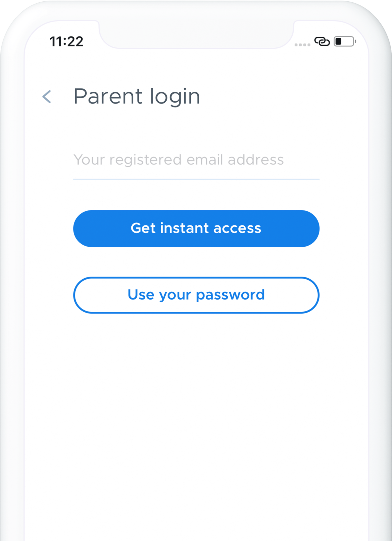This screenshot has height=541, width=392.
Task: Click the Parent login heading
Action: 137,96
